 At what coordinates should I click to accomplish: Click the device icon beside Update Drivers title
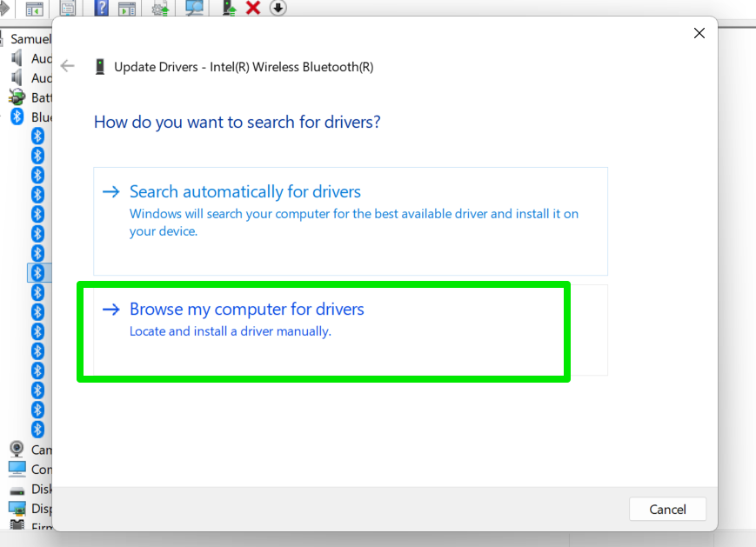100,66
